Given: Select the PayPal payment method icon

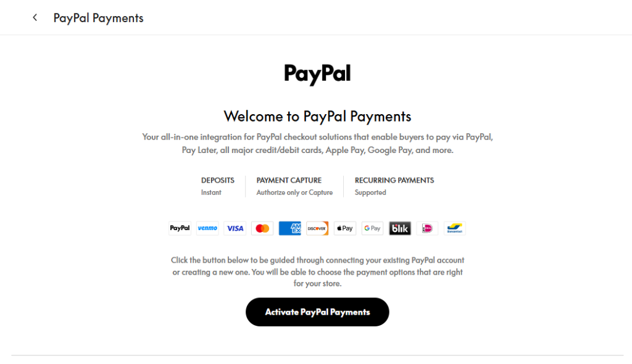Looking at the screenshot, I should click(x=180, y=228).
